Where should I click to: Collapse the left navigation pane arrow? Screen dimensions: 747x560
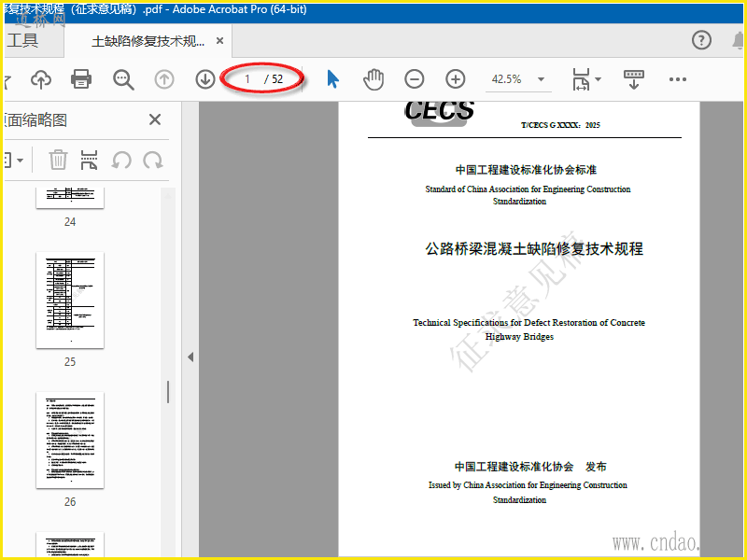click(x=190, y=357)
